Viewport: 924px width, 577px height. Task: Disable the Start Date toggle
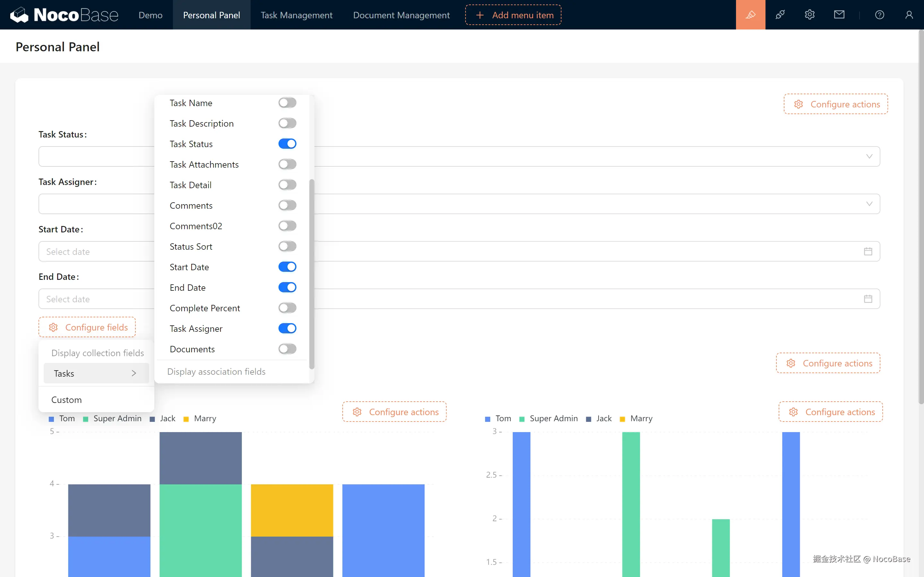(x=287, y=267)
